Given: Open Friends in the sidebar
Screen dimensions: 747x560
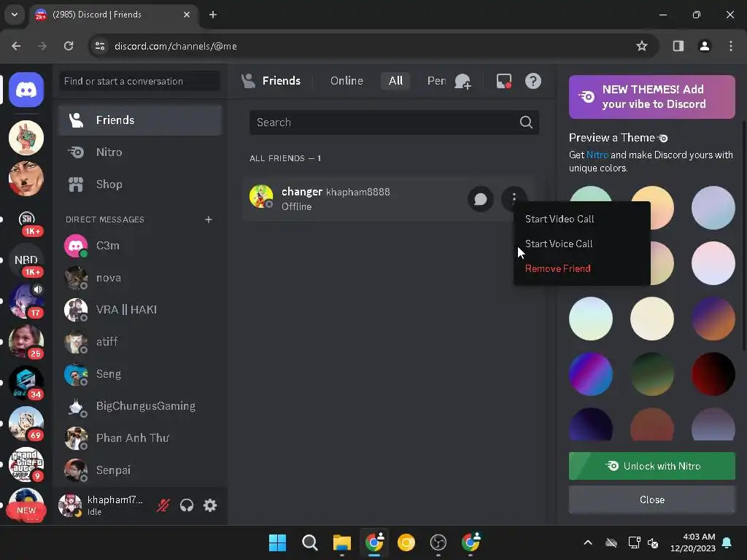Looking at the screenshot, I should (140, 120).
